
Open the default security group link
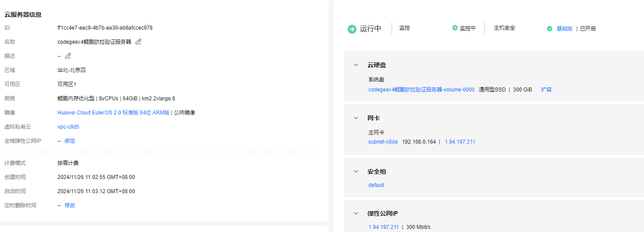(x=376, y=185)
